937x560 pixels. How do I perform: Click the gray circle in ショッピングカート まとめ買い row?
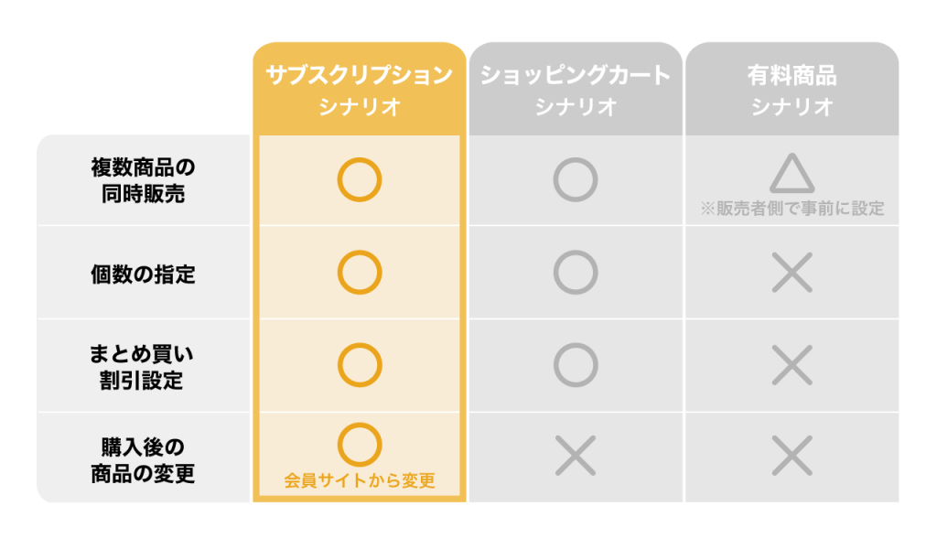576,365
